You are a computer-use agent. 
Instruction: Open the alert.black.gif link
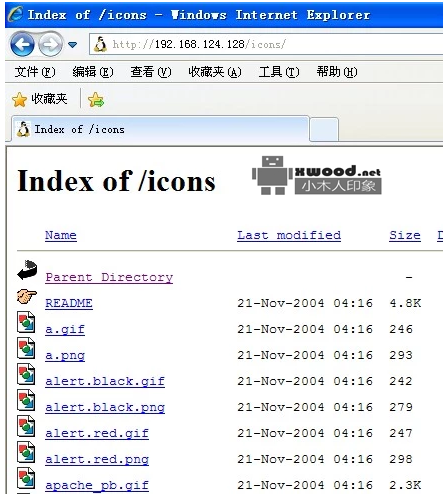pos(105,381)
